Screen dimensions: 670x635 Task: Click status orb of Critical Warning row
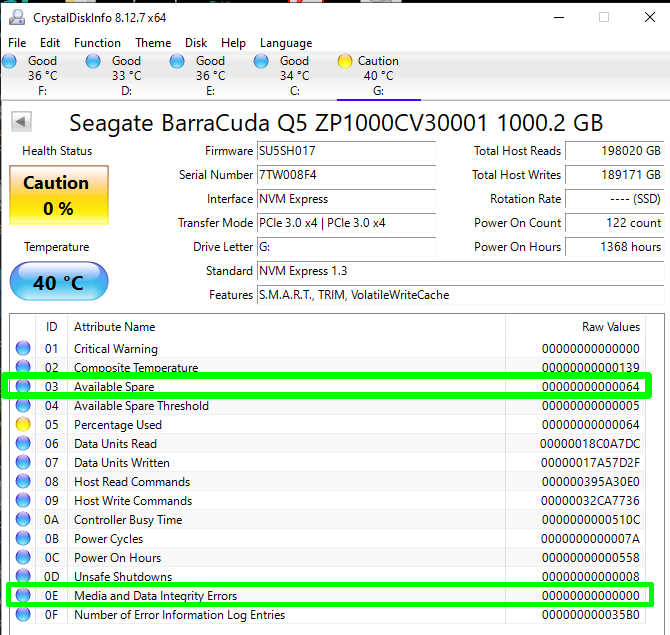23,348
